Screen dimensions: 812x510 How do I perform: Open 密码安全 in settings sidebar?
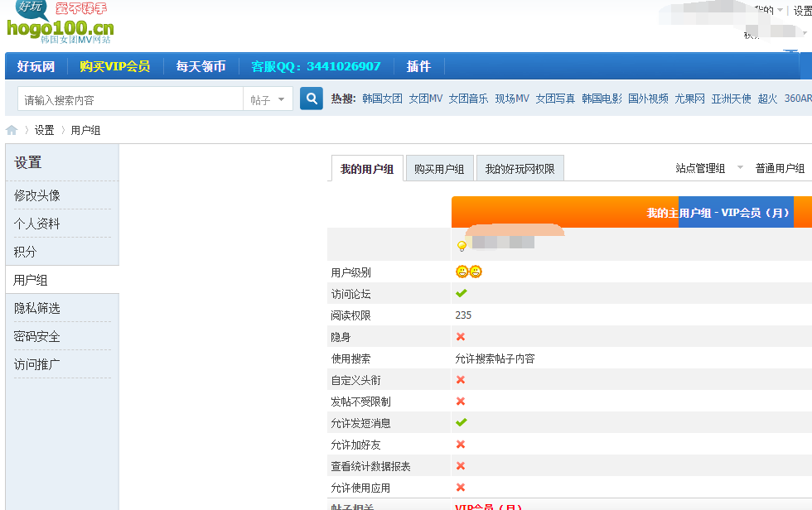click(x=36, y=336)
